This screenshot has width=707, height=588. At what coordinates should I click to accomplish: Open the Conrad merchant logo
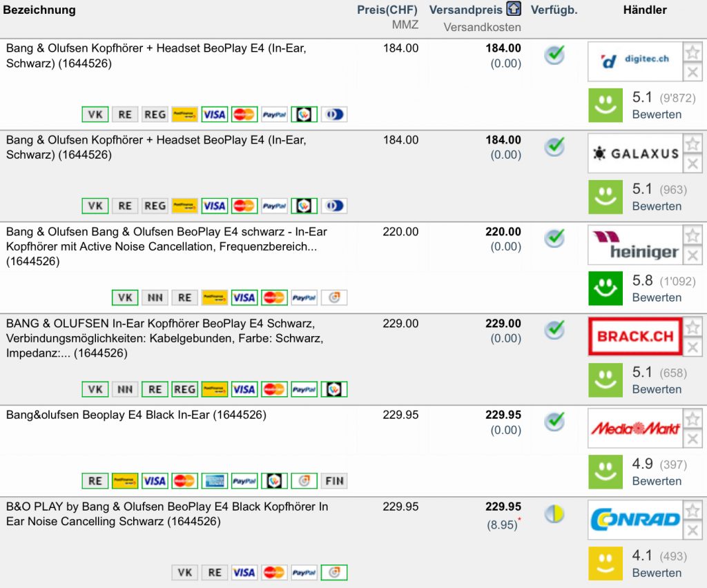635,520
